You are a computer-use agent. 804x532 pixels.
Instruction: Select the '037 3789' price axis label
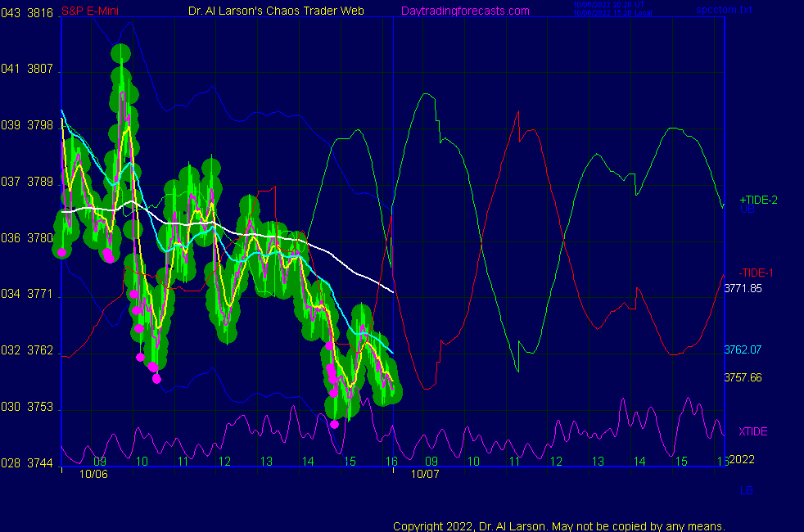27,182
